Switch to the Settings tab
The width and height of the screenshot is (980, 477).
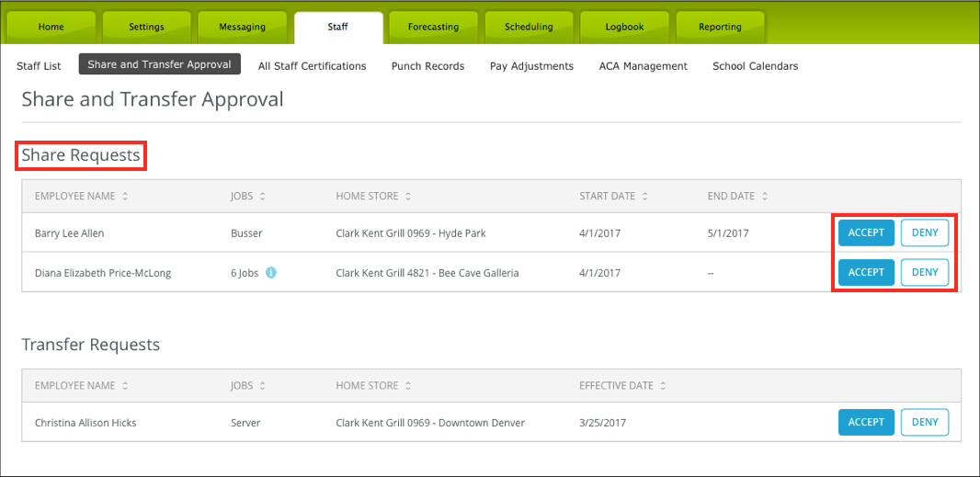(x=146, y=28)
